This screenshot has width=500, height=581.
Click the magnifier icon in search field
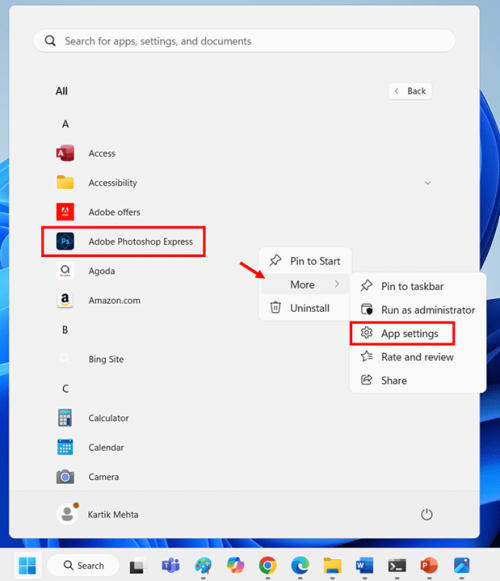(x=50, y=41)
